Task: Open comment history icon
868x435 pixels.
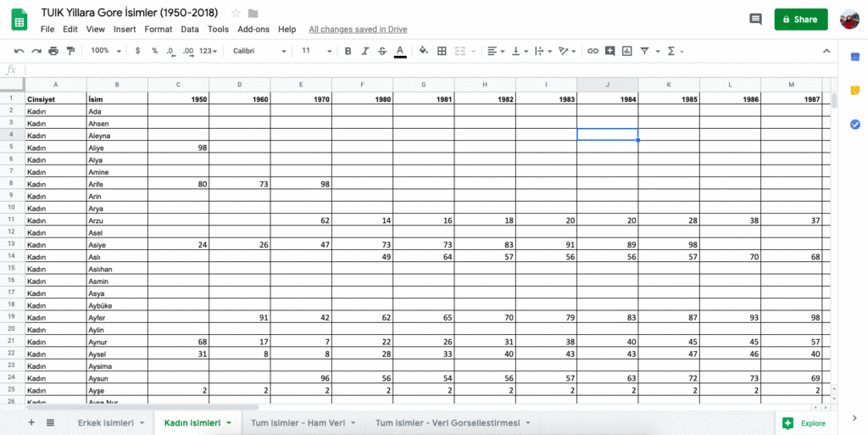Action: tap(755, 20)
